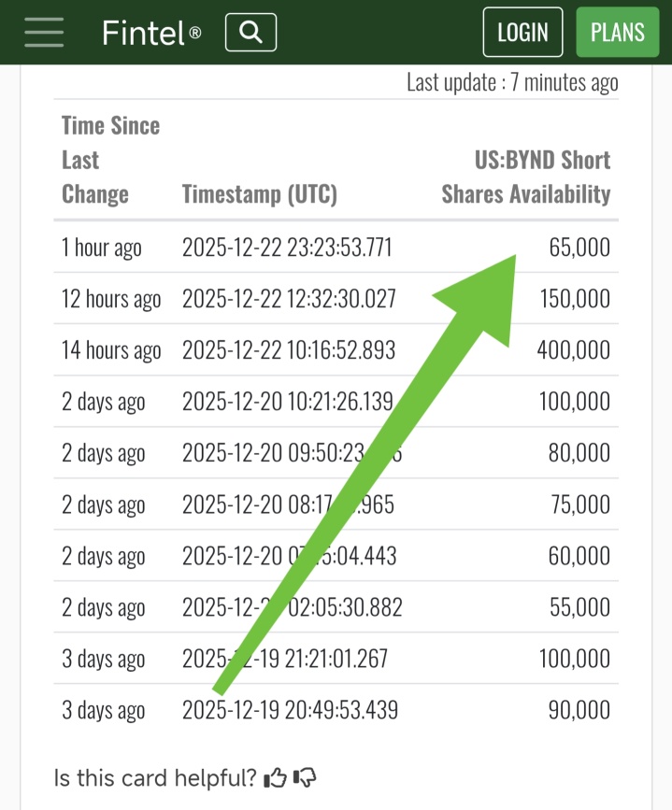The image size is (672, 810).
Task: Sort by Timestamp (UTC) column header
Action: 260,194
